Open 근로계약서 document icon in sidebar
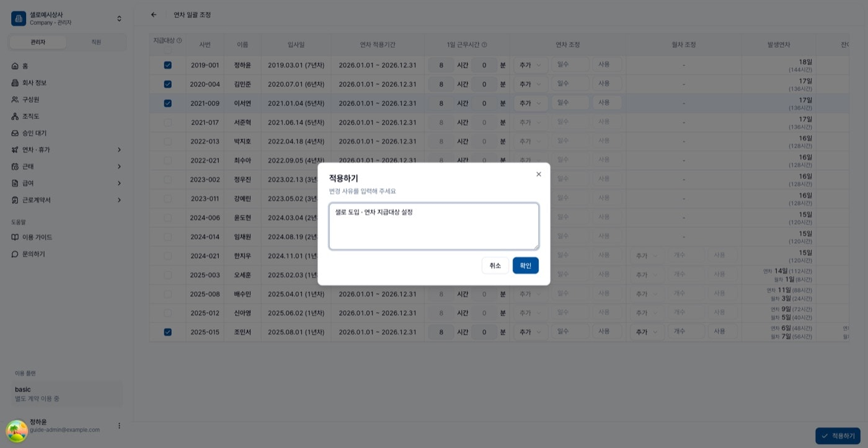The height and width of the screenshot is (448, 868). 15,200
